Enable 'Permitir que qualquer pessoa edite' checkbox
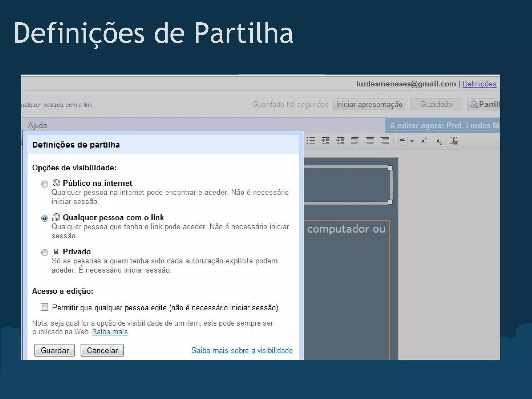Viewport: 532px width, 399px height. pyautogui.click(x=44, y=307)
